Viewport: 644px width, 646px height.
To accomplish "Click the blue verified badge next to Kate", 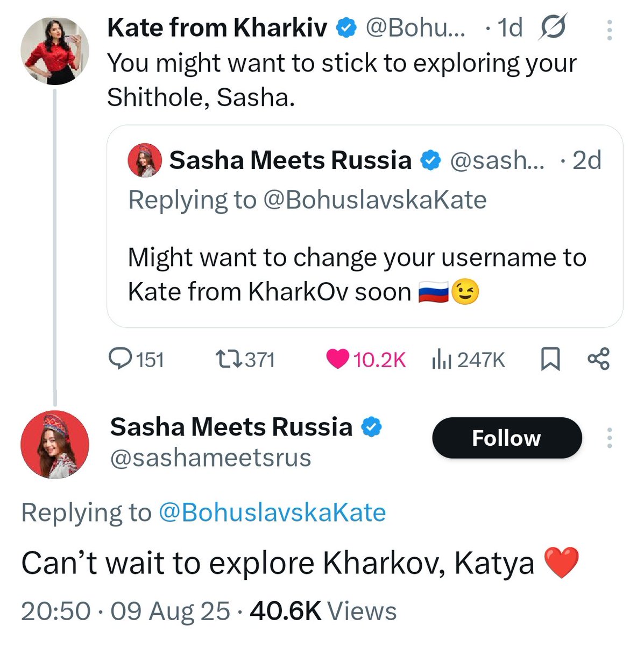I will tap(346, 27).
